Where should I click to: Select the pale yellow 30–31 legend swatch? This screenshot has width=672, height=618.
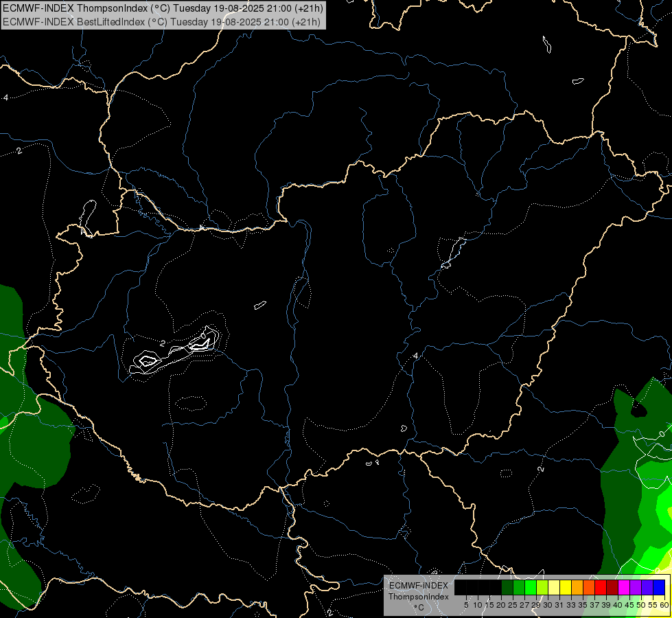coord(554,587)
